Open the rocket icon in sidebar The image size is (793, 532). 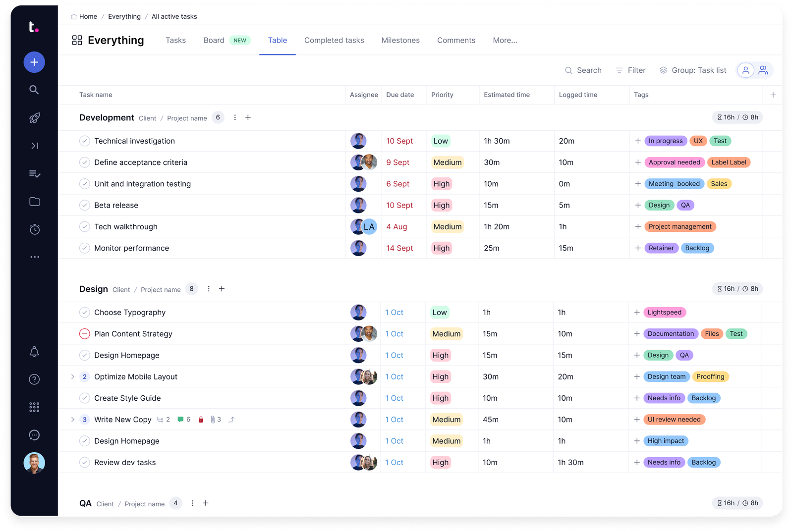coord(34,118)
